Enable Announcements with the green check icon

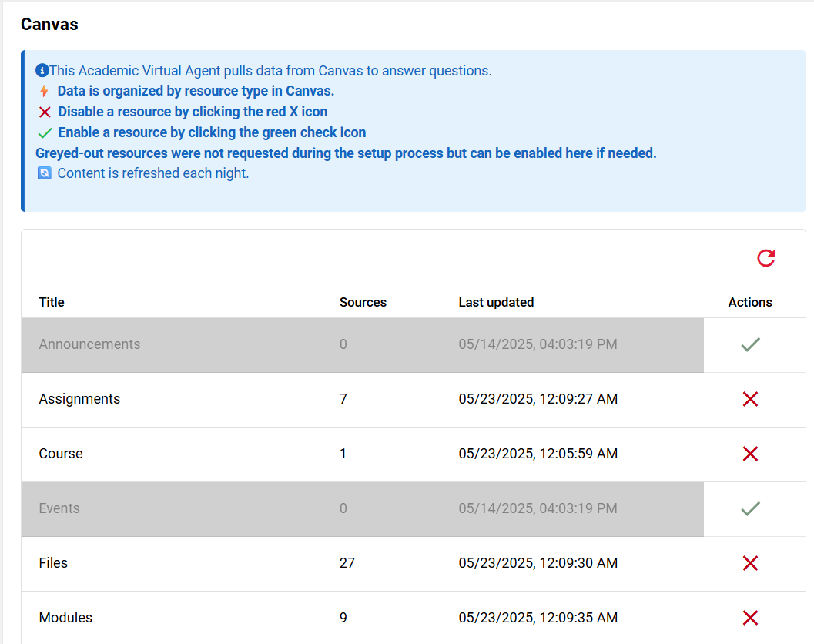pyautogui.click(x=750, y=344)
